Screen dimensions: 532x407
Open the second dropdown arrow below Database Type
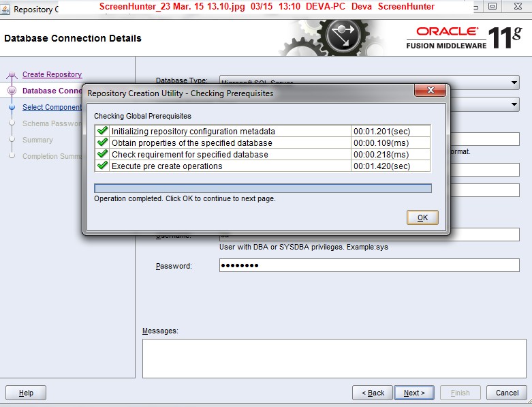514,104
